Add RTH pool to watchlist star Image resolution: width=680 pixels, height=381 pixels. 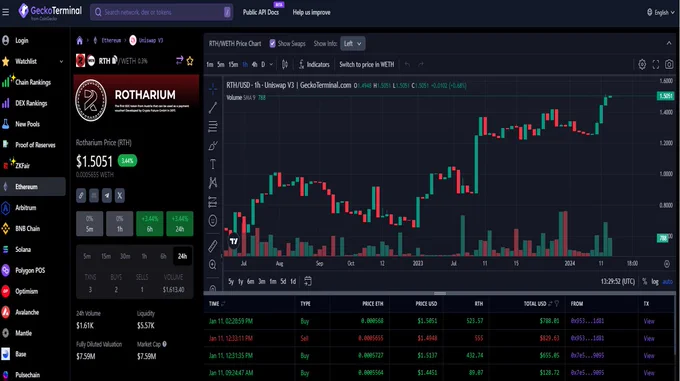[190, 61]
